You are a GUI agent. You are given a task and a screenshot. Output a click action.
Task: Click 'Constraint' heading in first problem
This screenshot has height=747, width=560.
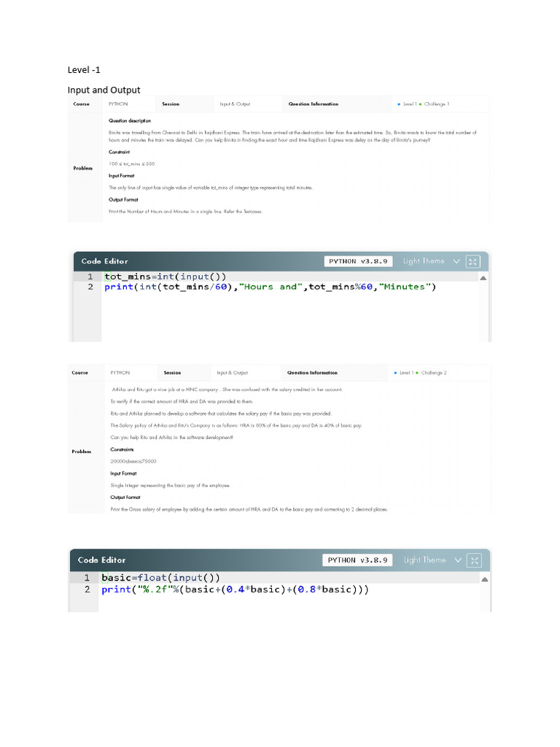coord(119,152)
